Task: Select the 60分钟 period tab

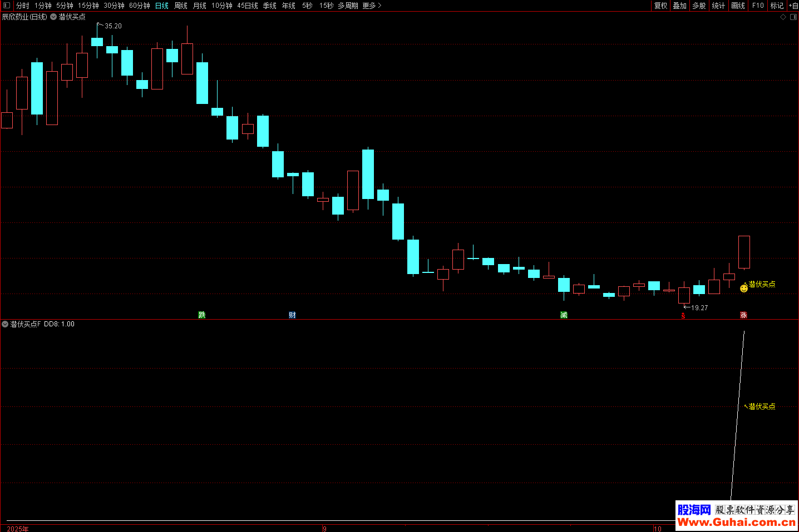Action: pyautogui.click(x=140, y=6)
